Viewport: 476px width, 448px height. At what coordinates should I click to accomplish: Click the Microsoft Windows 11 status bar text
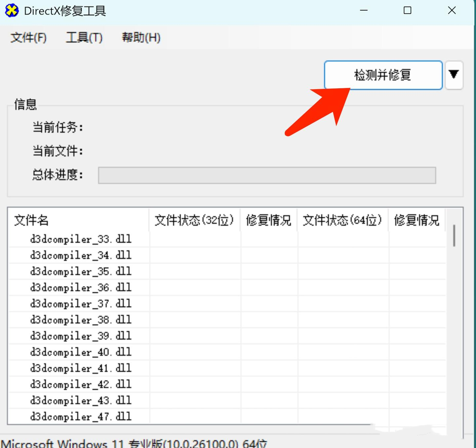(x=134, y=443)
